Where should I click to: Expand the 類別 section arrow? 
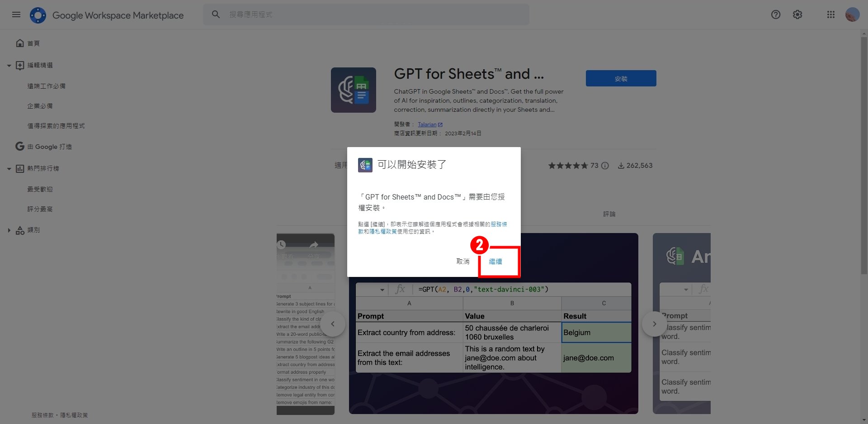(9, 230)
